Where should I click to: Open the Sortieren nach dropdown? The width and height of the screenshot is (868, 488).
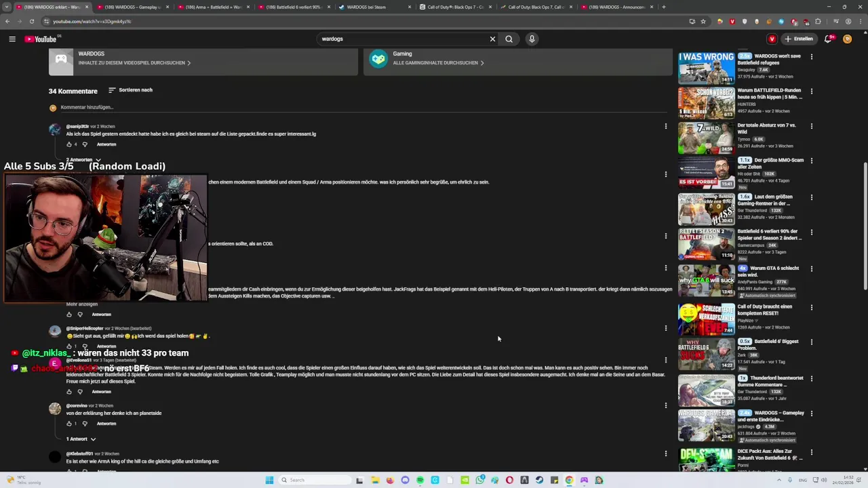pyautogui.click(x=130, y=90)
